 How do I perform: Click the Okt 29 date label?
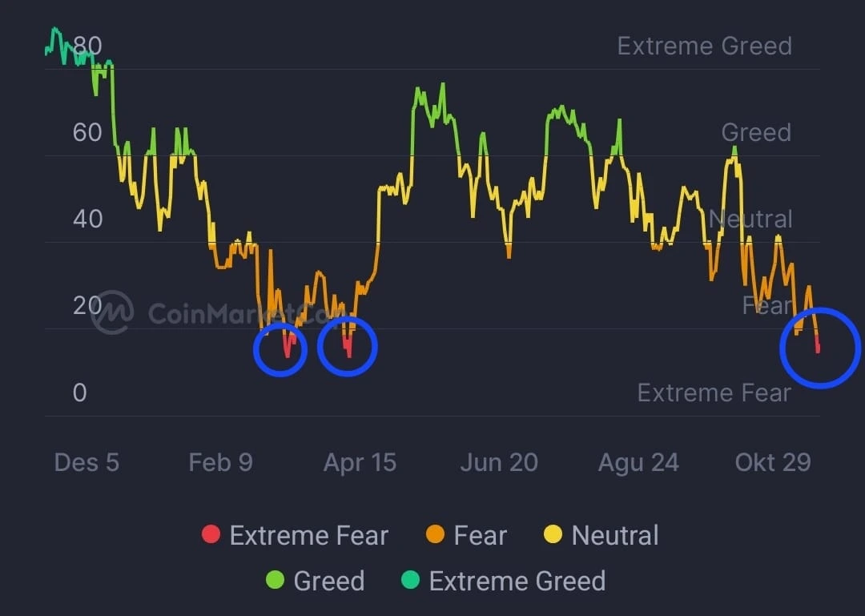773,462
